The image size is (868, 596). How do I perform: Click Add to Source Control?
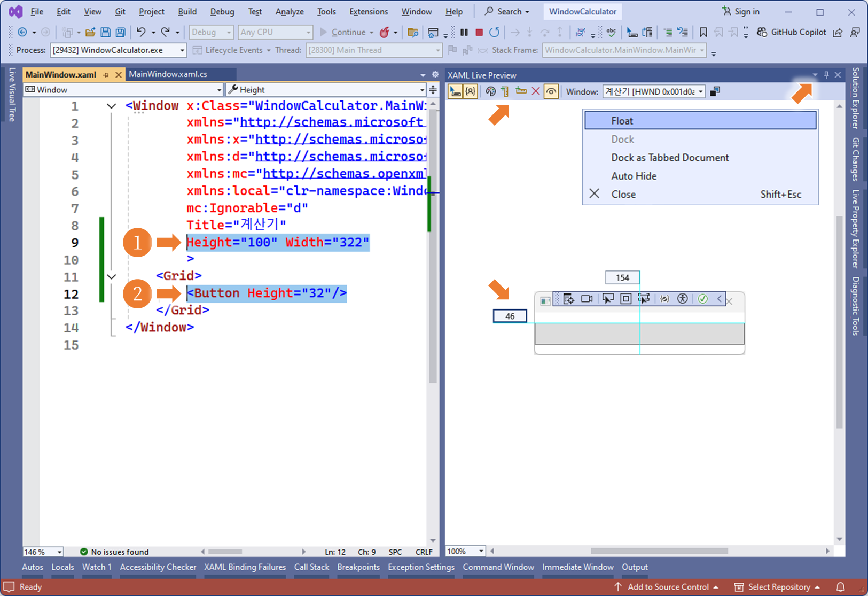(666, 587)
